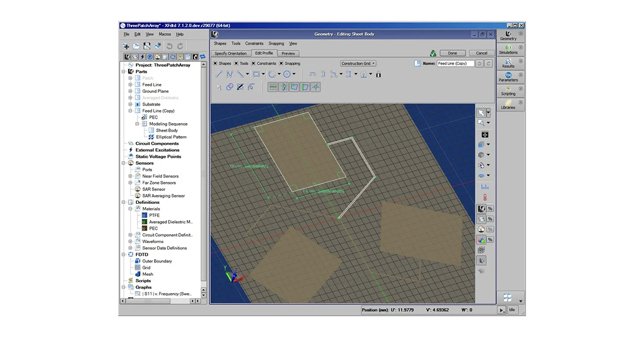Select the Polyline tool in the profile toolbar
Viewport: 644px width, 337px height.
(231, 74)
